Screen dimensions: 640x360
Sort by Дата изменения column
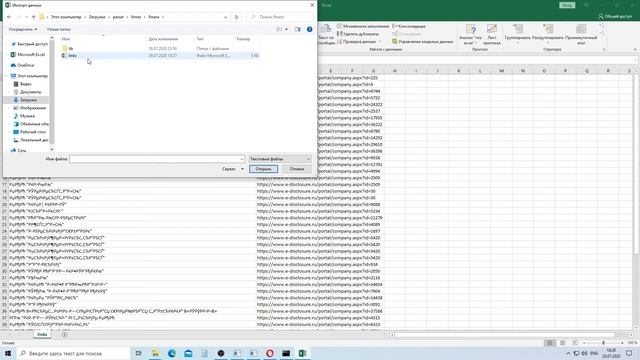(163, 39)
